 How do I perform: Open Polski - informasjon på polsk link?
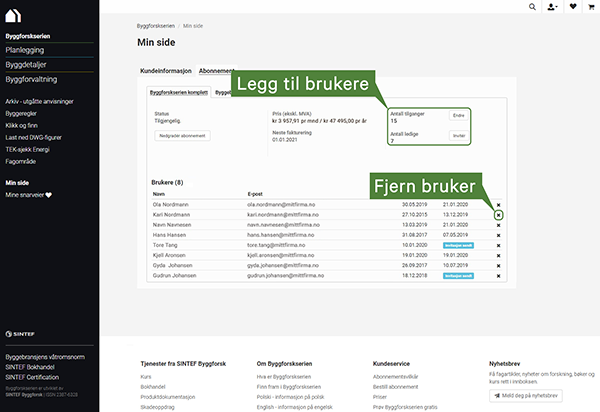[290, 397]
